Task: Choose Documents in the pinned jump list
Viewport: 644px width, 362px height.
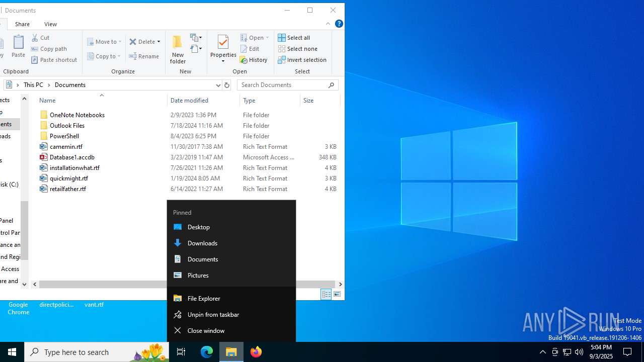Action: tap(231, 259)
